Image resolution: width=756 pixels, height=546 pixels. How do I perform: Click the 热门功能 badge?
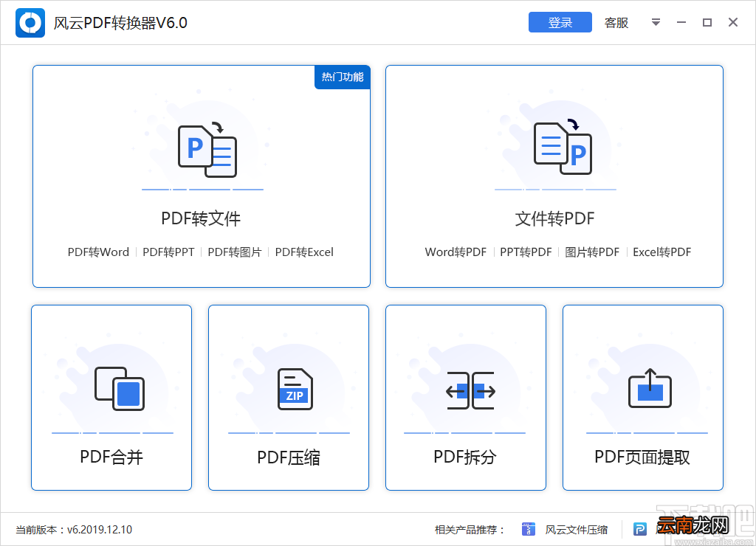point(343,77)
